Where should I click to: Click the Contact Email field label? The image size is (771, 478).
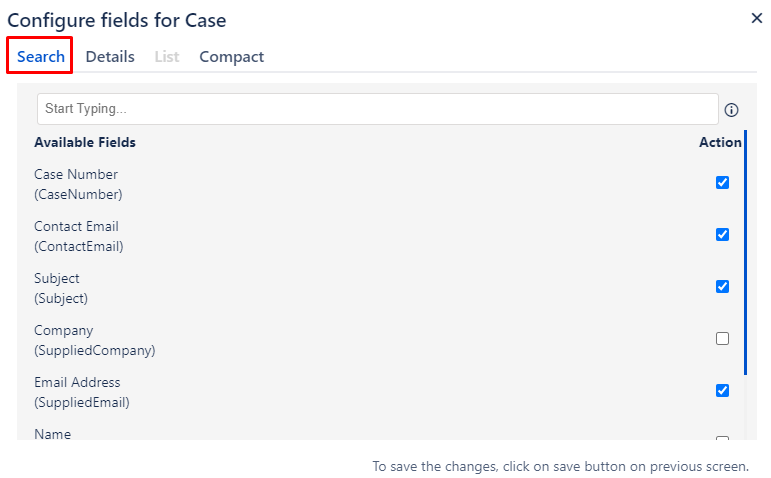click(79, 237)
